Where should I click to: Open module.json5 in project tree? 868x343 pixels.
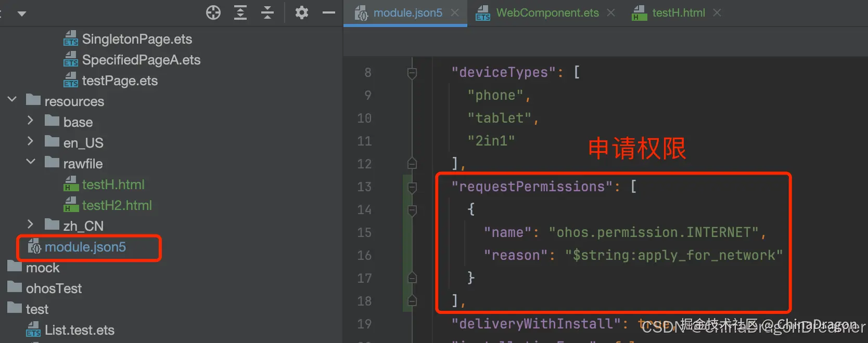[85, 247]
